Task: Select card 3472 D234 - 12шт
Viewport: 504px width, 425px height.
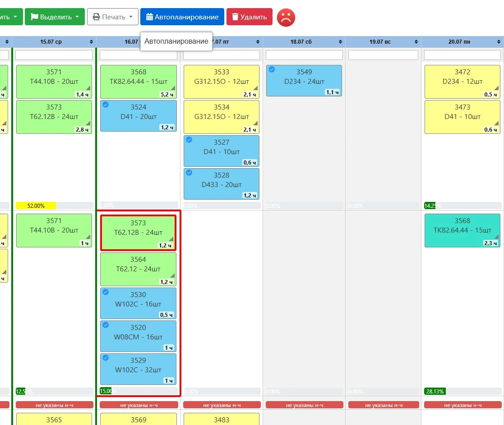Action: (x=462, y=82)
